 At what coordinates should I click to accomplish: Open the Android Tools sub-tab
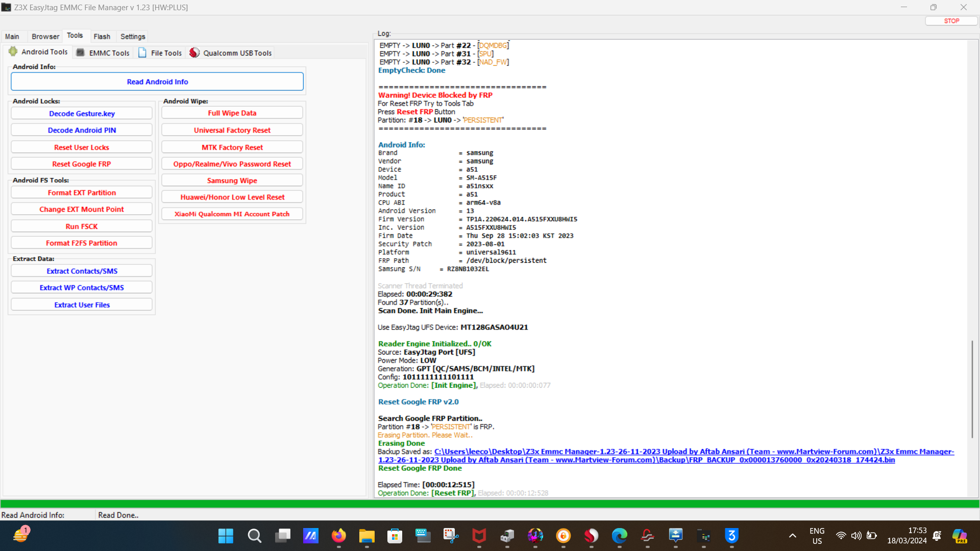click(x=38, y=52)
